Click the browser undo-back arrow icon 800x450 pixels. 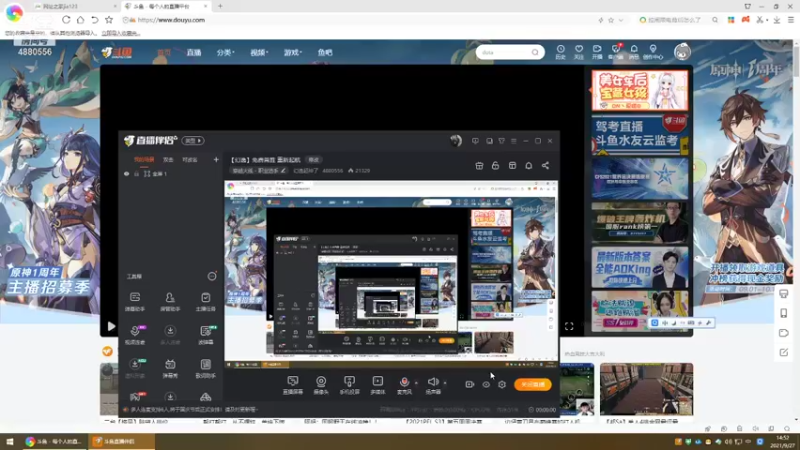click(x=95, y=20)
